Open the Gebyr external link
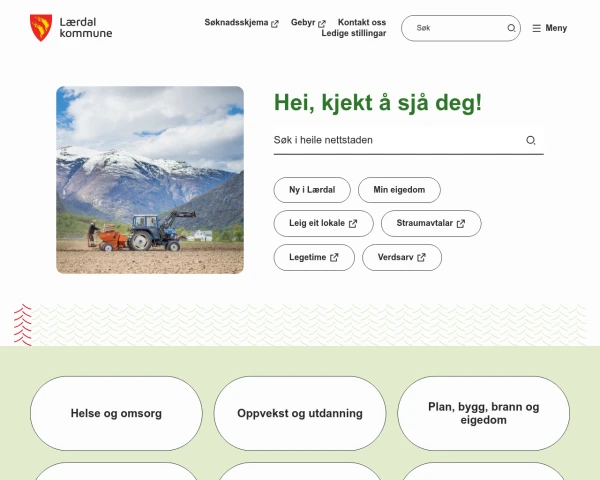 tap(308, 23)
